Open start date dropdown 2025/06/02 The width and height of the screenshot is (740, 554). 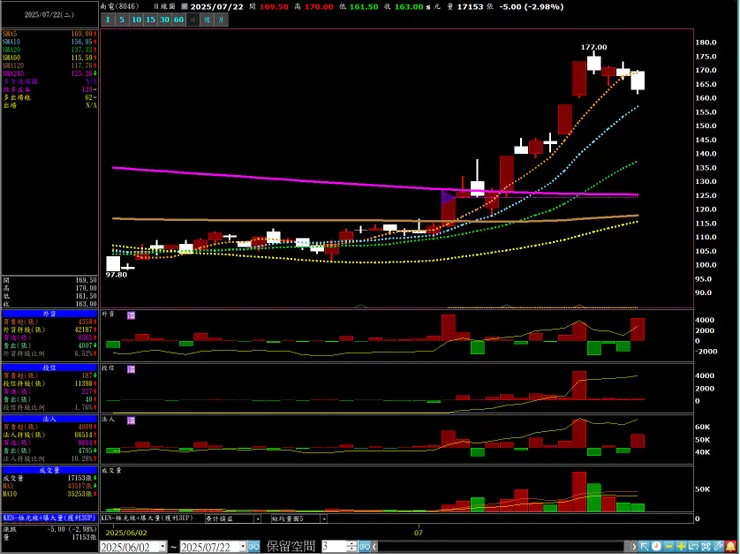(x=163, y=547)
